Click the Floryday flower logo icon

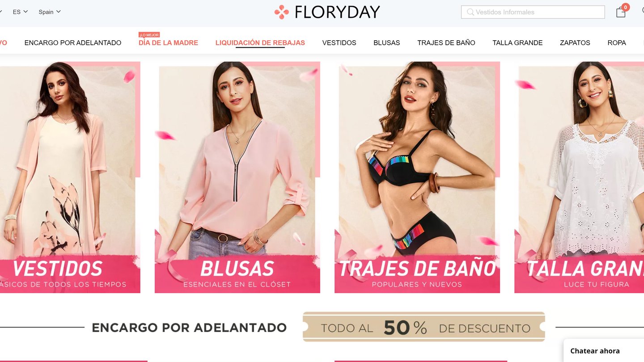pos(281,12)
